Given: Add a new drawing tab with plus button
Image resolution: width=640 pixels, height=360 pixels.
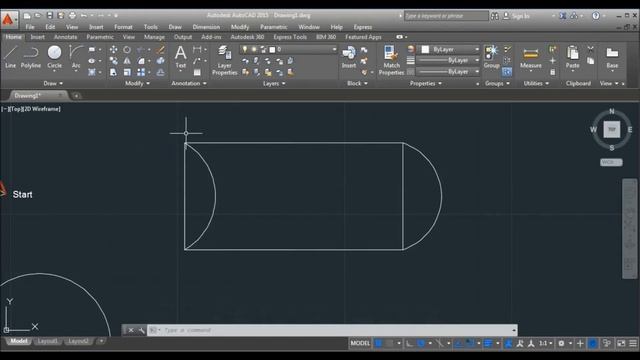Looking at the screenshot, I should point(76,96).
